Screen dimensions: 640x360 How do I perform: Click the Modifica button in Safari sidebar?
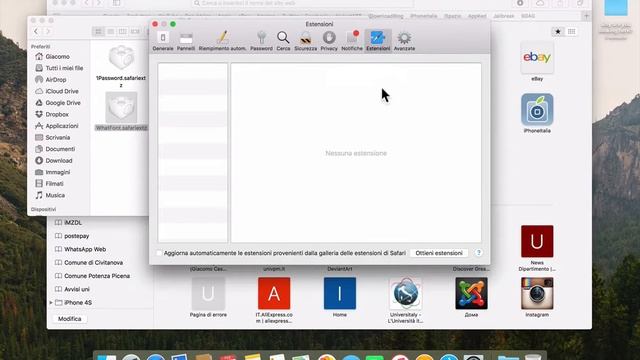[69, 319]
